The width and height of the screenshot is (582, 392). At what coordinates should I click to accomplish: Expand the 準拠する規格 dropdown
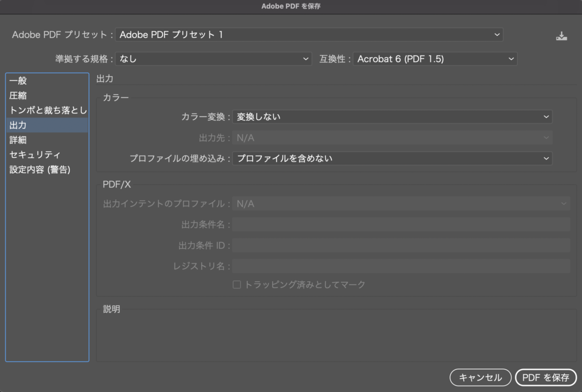(214, 59)
